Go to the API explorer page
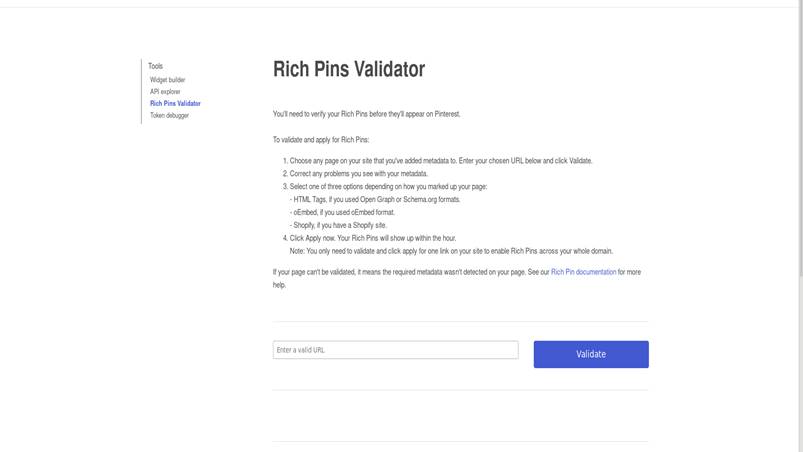 (165, 92)
